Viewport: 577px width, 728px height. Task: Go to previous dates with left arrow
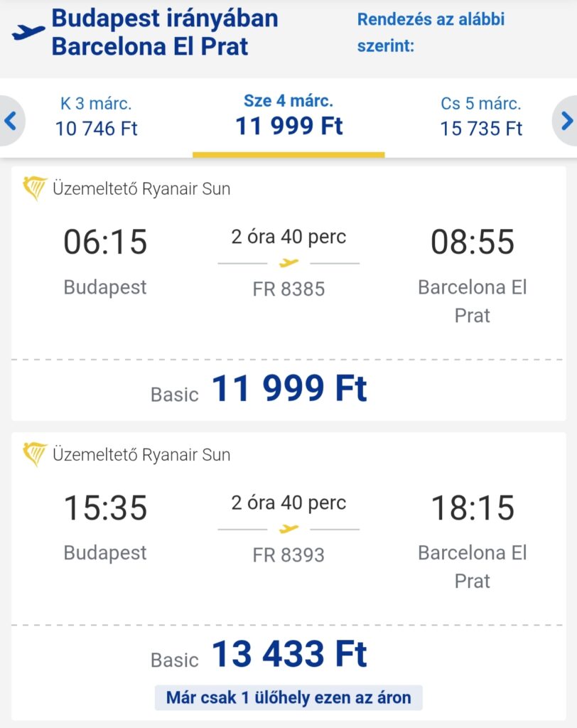click(11, 121)
